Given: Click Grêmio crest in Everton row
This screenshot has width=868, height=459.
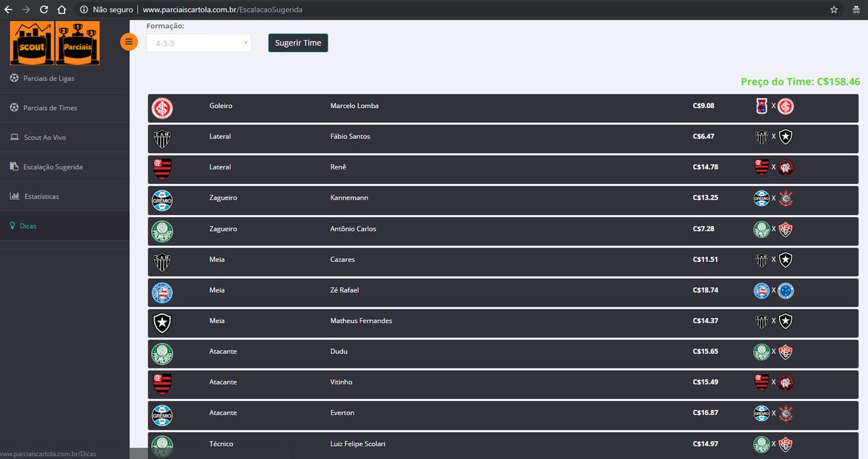Looking at the screenshot, I should (x=162, y=415).
